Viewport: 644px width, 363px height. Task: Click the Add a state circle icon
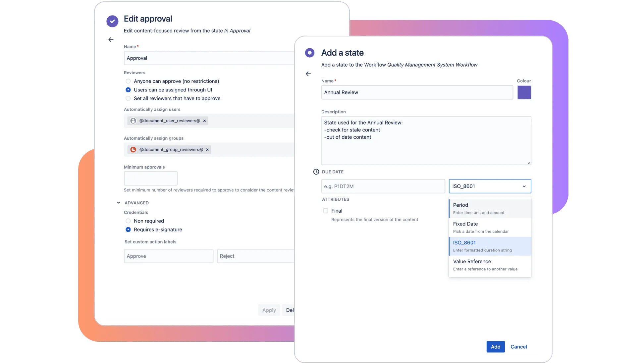[309, 53]
